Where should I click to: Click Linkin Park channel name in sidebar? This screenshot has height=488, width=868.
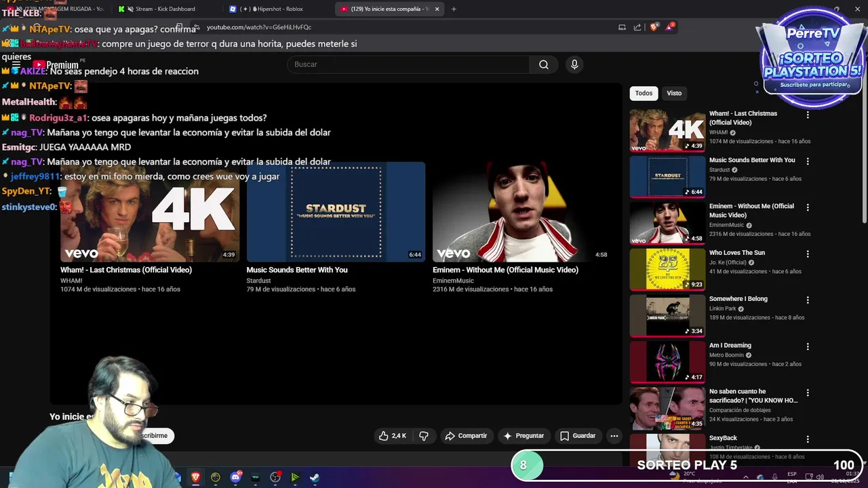[x=722, y=308]
